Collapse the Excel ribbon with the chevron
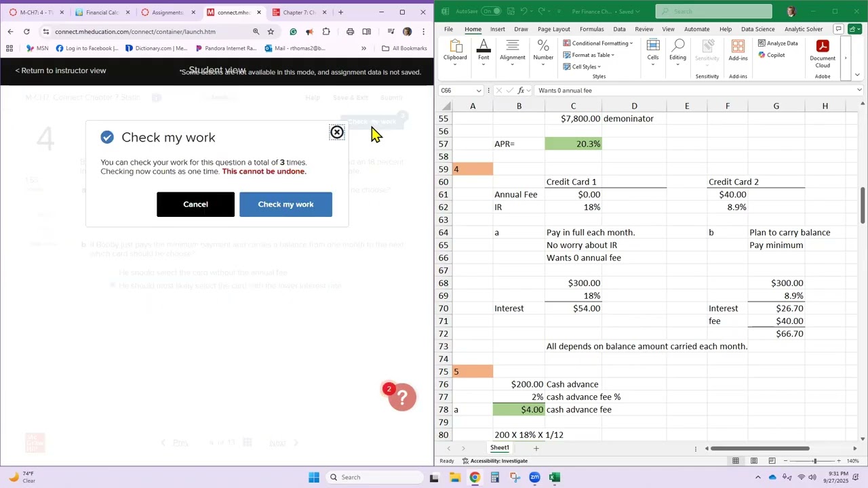The width and height of the screenshot is (868, 488). tap(857, 75)
